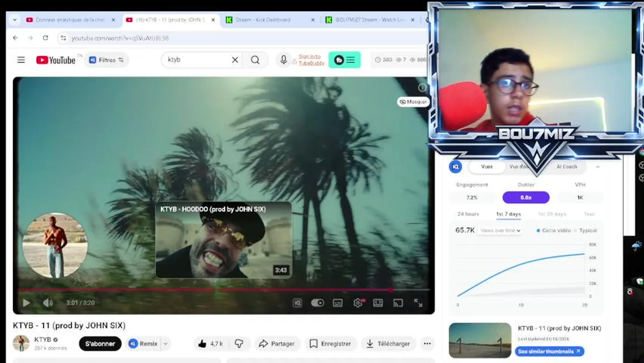
Task: Open the video thumbnail in vidIQ panel
Action: (x=480, y=340)
